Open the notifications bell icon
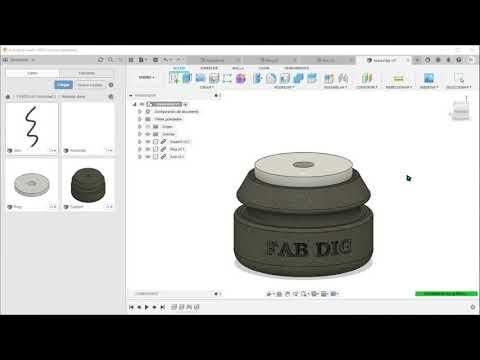The width and height of the screenshot is (480, 360). pyautogui.click(x=448, y=60)
